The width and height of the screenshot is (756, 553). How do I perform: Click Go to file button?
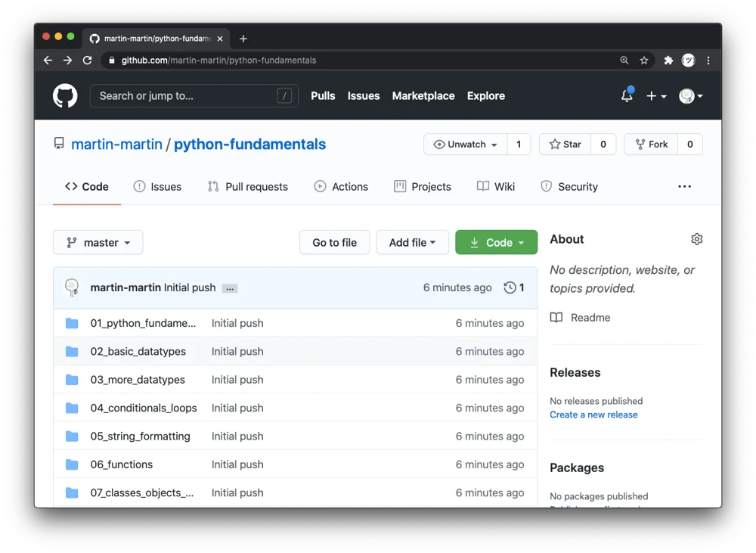coord(335,242)
